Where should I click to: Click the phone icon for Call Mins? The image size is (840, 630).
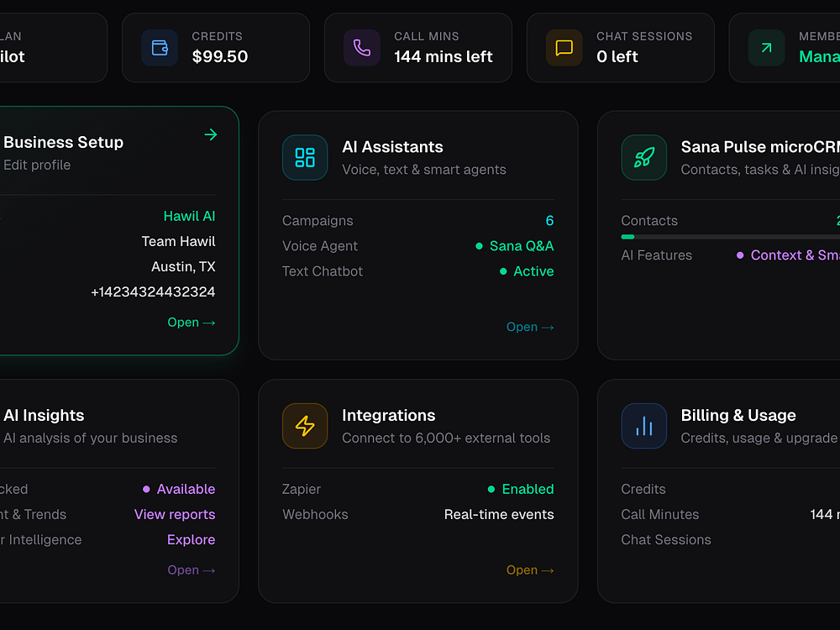362,48
